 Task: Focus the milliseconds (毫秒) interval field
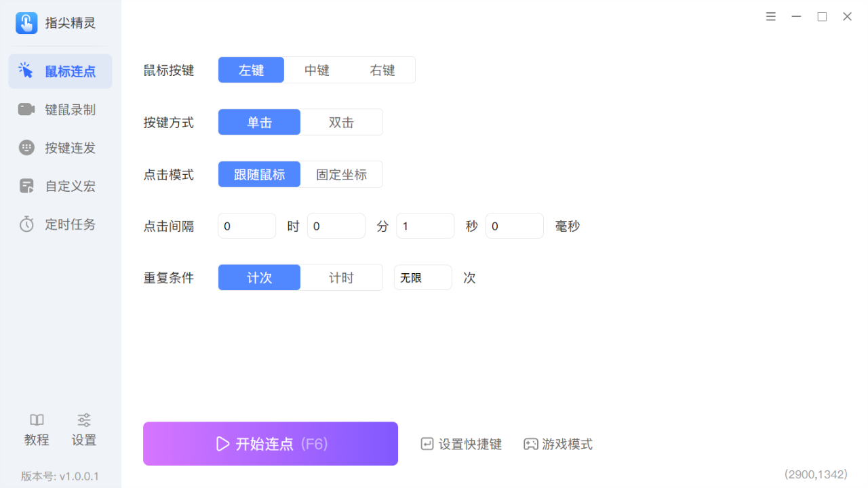tap(515, 226)
